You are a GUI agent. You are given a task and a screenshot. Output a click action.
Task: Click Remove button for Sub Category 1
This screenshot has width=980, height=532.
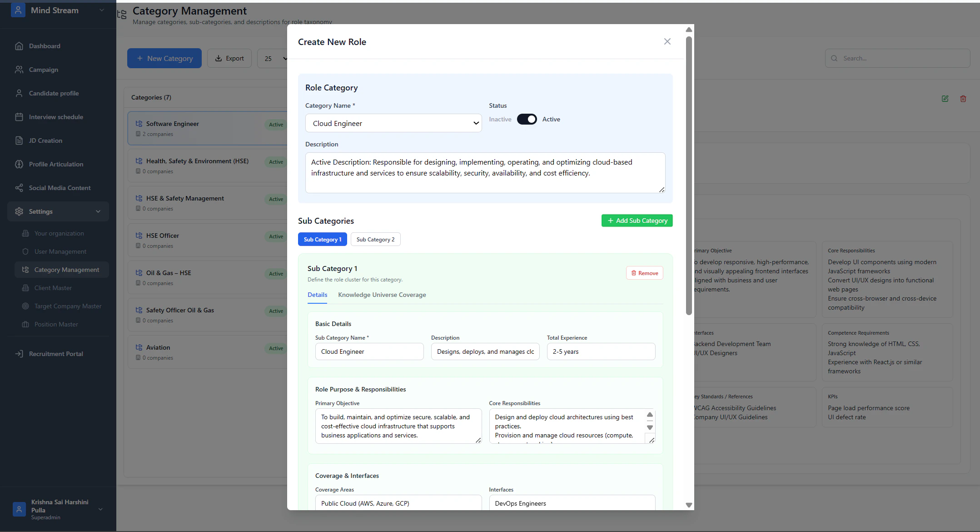(644, 273)
